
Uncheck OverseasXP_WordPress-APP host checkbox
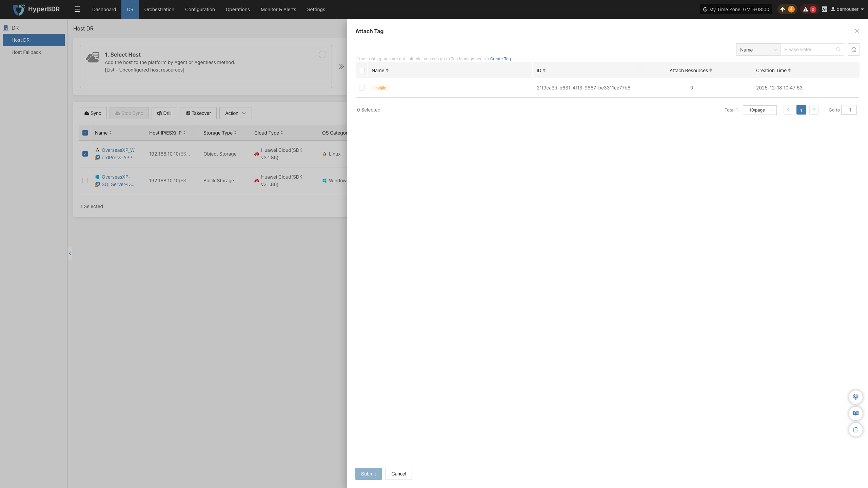pos(85,154)
